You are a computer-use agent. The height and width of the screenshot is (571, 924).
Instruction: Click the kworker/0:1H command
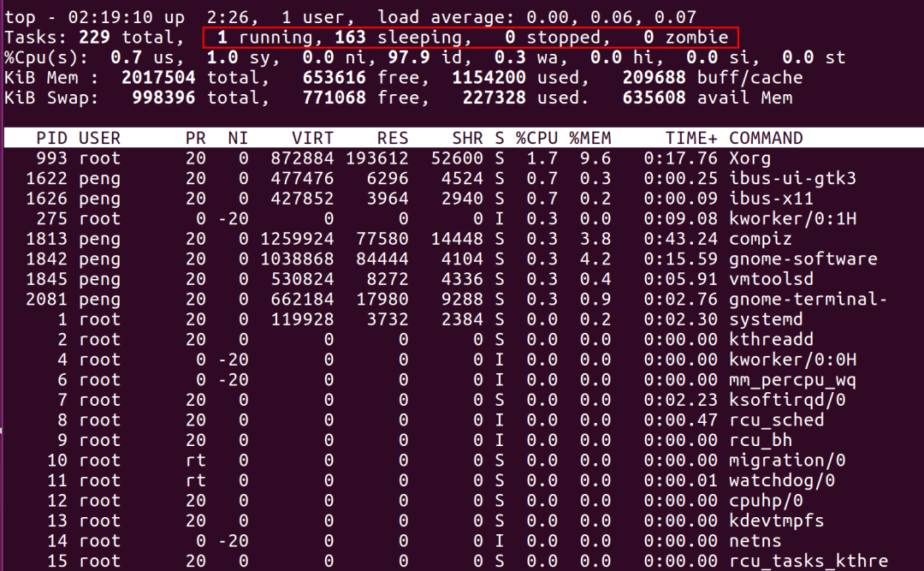(x=792, y=218)
